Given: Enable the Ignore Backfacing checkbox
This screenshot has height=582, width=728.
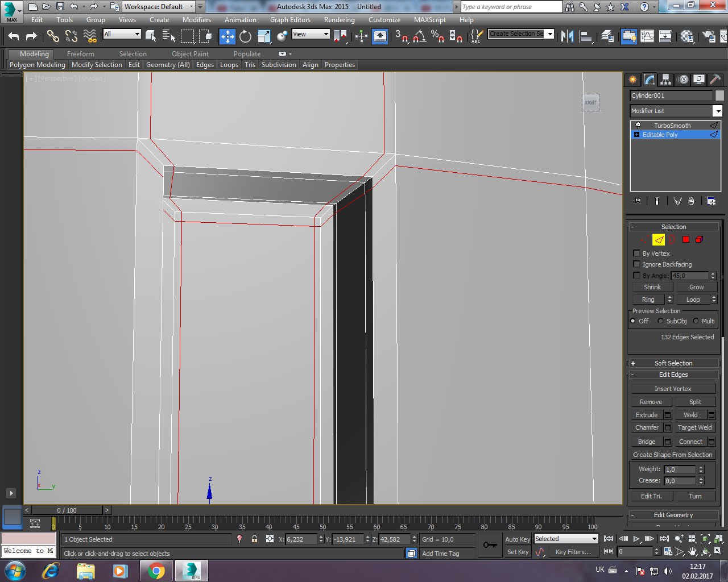Looking at the screenshot, I should pyautogui.click(x=636, y=264).
